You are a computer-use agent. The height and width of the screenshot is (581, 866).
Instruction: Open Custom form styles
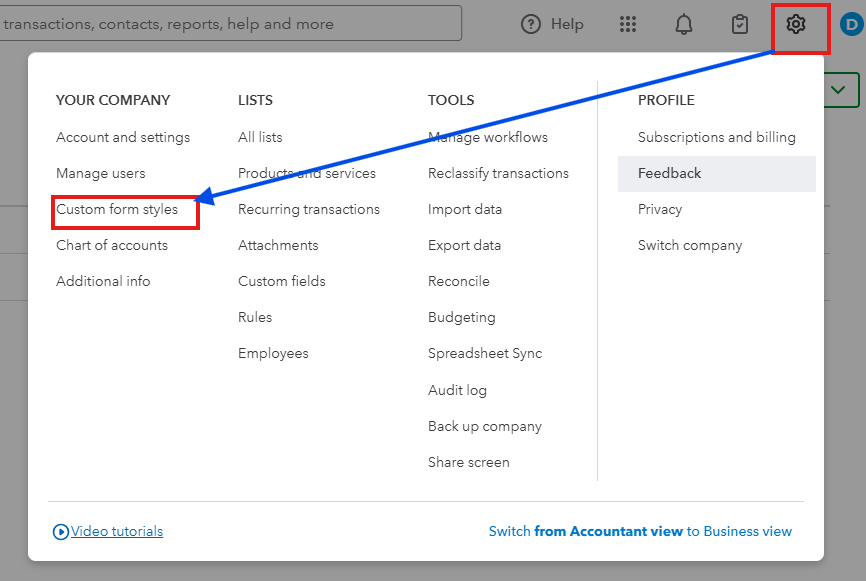click(x=117, y=210)
